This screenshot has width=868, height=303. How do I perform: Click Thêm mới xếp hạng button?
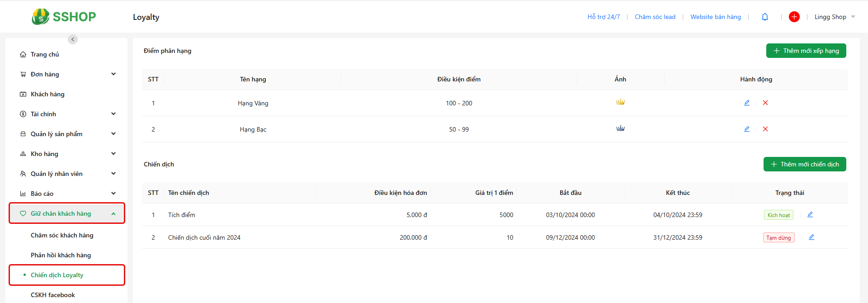806,51
